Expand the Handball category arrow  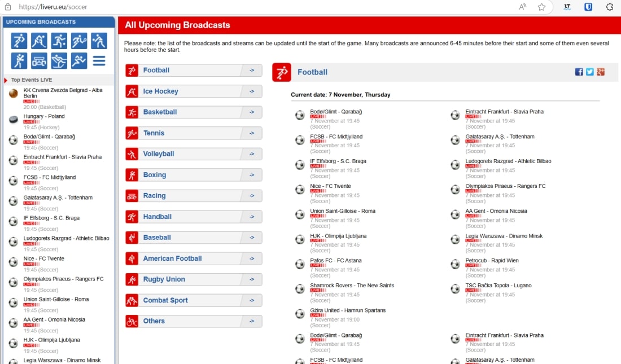pyautogui.click(x=252, y=217)
